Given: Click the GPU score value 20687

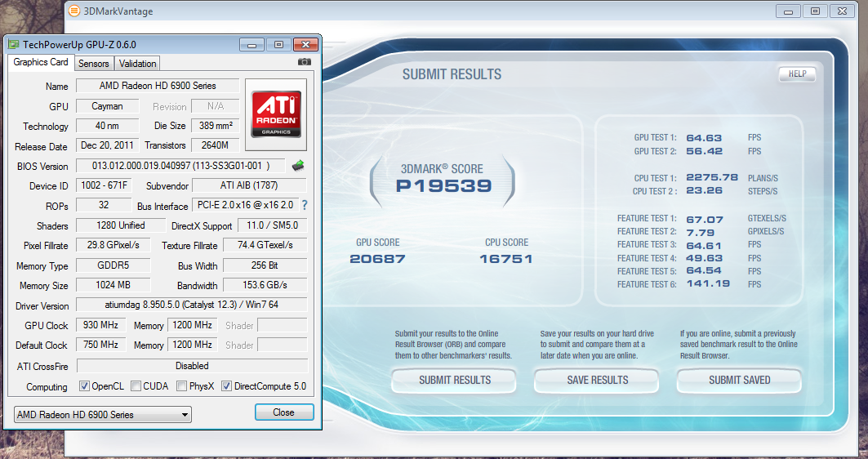Looking at the screenshot, I should tap(377, 259).
